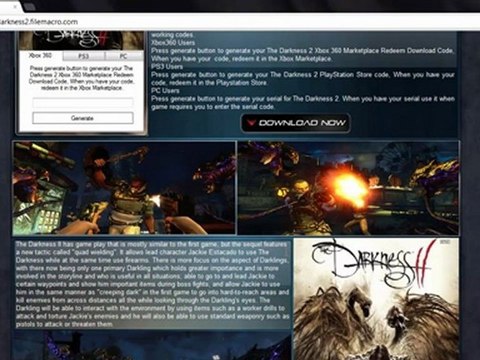Click The Darkness II cover art image
Image resolution: width=480 pixels, height=360 pixels.
[x=376, y=299]
